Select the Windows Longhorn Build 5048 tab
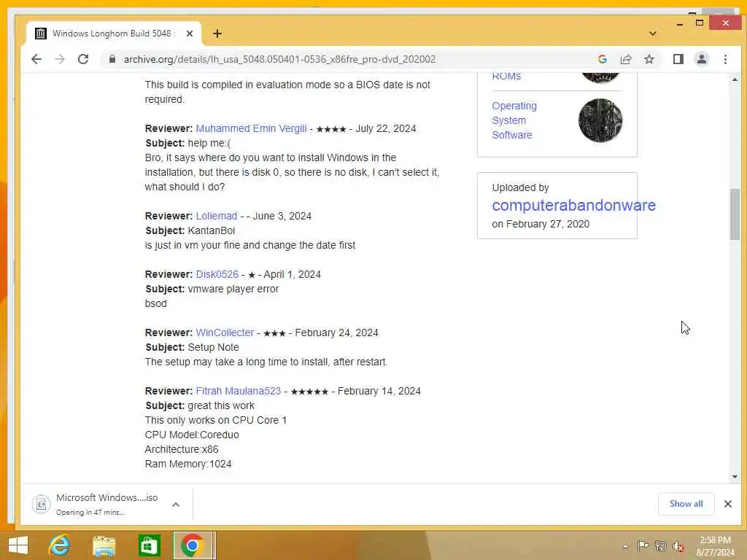747x560 pixels. click(114, 34)
